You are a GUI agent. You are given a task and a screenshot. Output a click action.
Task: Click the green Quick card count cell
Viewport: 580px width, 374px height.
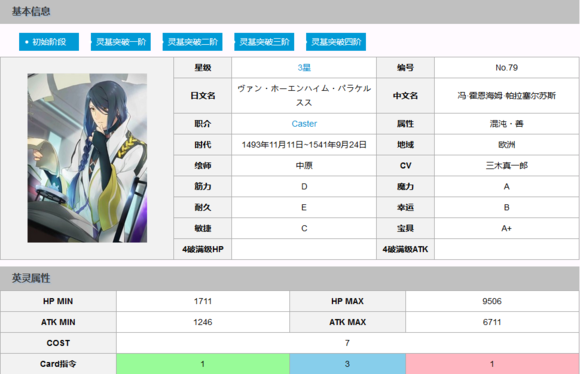click(x=203, y=364)
